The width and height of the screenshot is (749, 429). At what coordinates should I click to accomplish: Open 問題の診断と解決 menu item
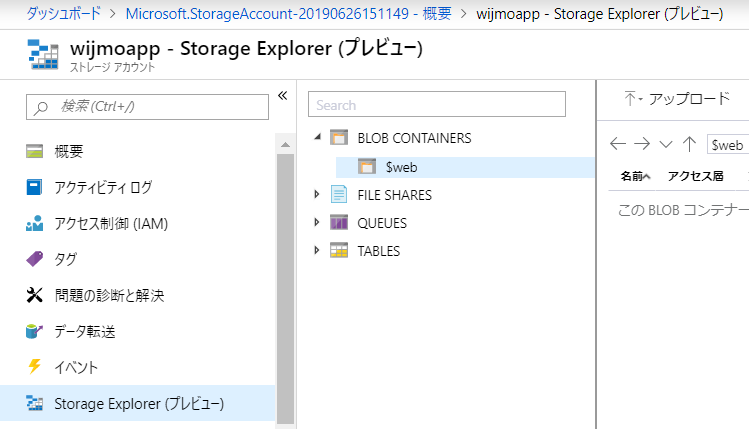109,295
